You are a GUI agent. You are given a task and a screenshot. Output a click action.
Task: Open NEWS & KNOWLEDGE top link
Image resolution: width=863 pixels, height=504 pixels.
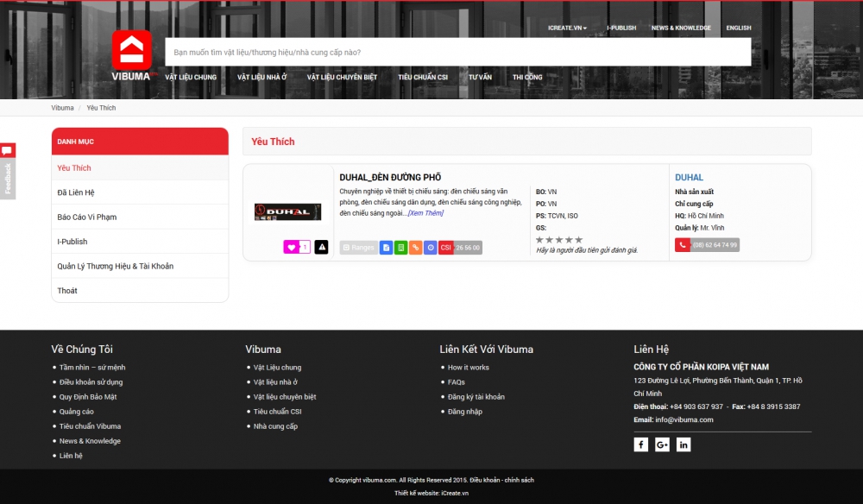pyautogui.click(x=682, y=28)
